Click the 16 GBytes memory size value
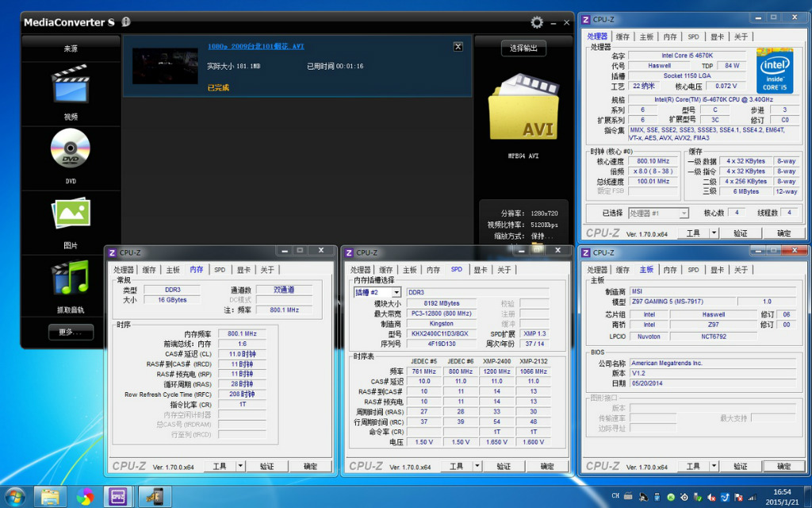The height and width of the screenshot is (508, 812). coord(172,299)
